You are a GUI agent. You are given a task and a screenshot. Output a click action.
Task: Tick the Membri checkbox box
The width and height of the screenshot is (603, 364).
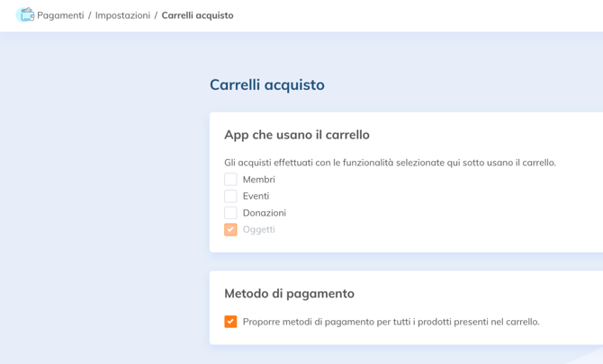[230, 180]
